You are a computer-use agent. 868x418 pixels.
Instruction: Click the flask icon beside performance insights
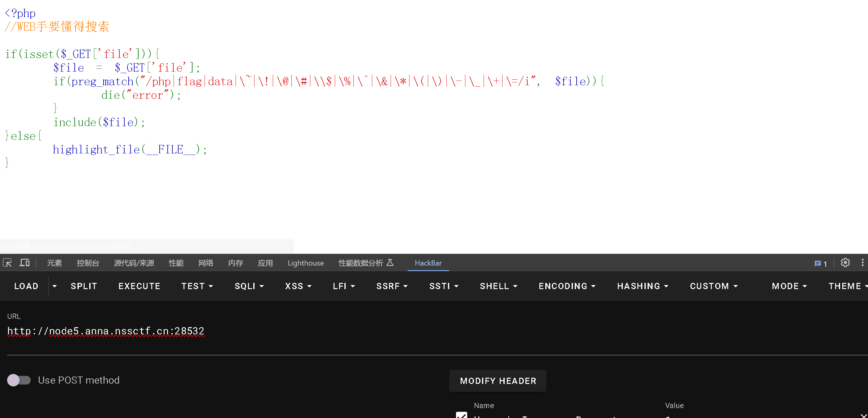coord(390,263)
